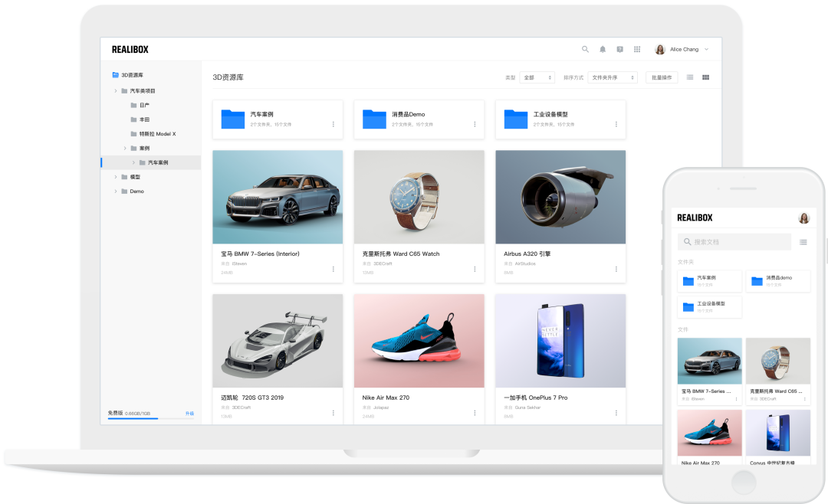Open the 消费品Demo folder card

[x=419, y=119]
